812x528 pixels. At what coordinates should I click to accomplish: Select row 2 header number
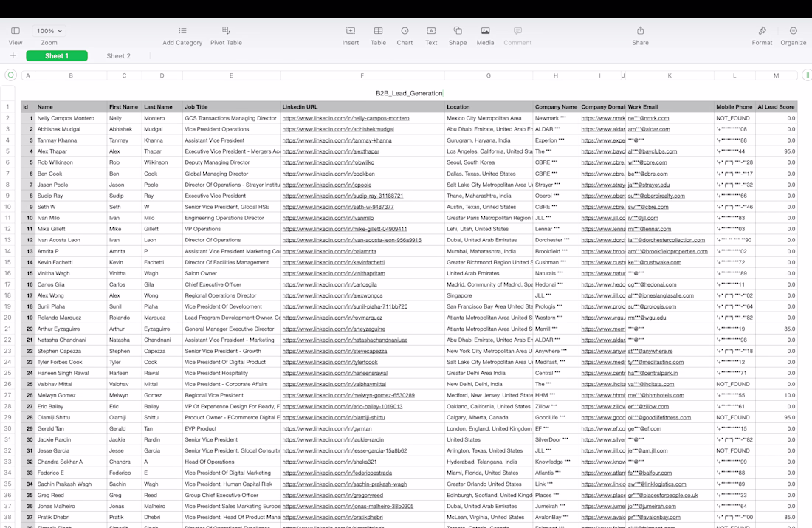tap(8, 118)
